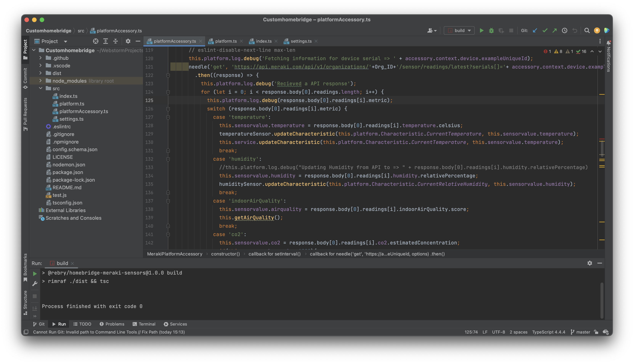Screen dimensions: 634x364
Task: Toggle the Bookmarks side panel
Action: point(25,267)
